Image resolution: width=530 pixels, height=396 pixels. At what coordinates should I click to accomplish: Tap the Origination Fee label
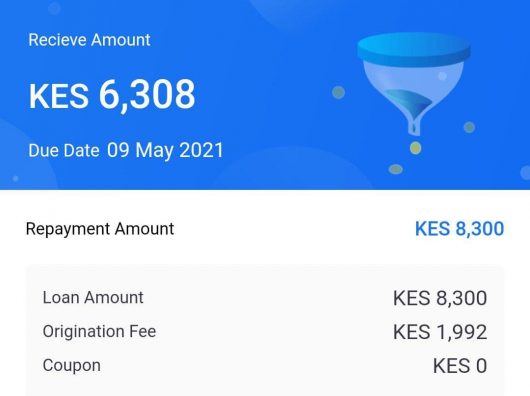[x=99, y=331]
